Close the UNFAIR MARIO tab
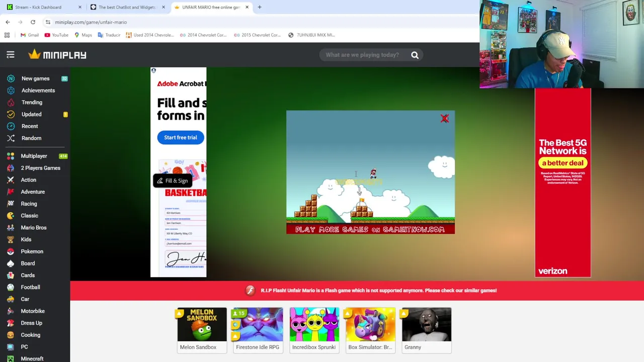This screenshot has height=362, width=644. pos(247,7)
